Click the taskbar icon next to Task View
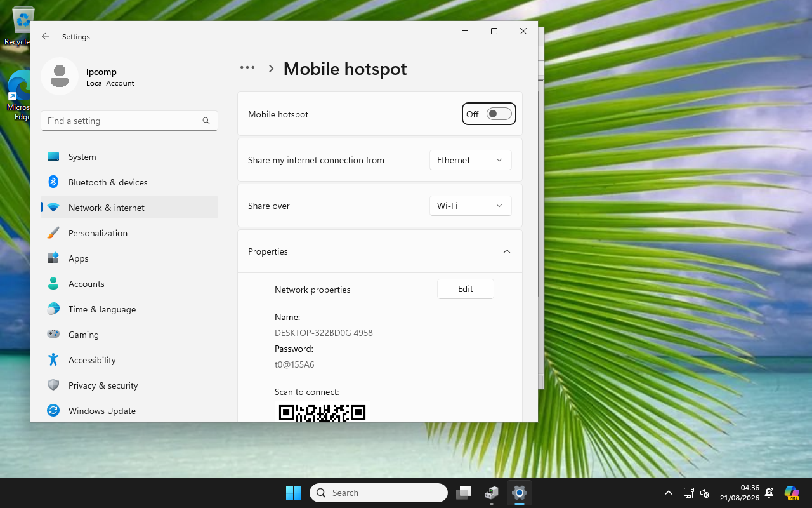Viewport: 812px width, 508px height. coord(492,493)
